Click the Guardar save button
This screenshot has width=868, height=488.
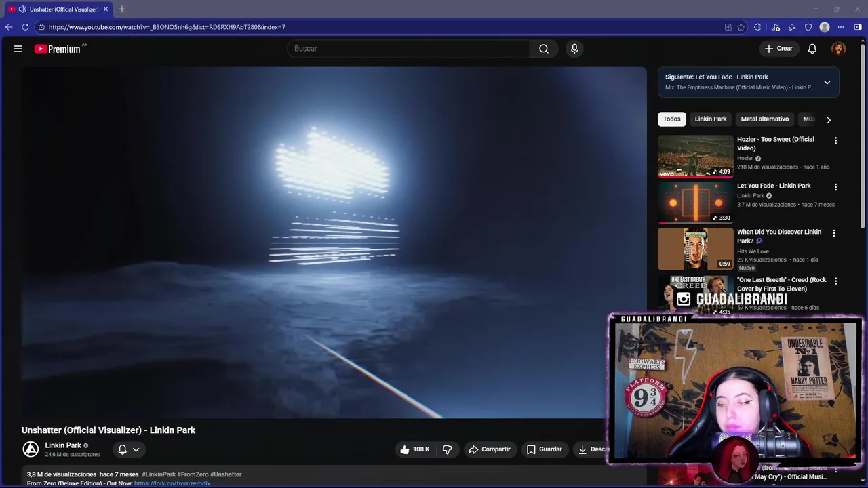pyautogui.click(x=545, y=449)
